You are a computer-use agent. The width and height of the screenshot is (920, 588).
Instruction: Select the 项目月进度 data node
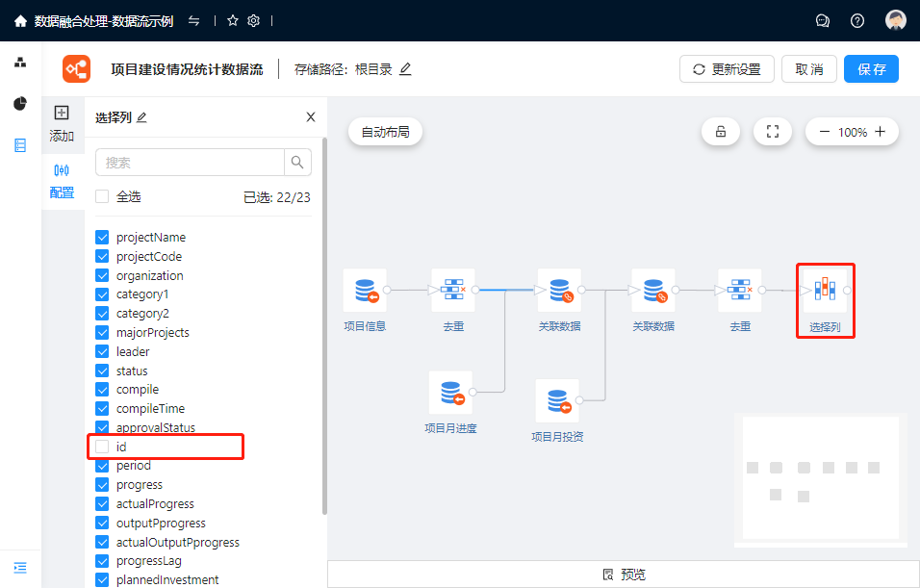coord(450,393)
